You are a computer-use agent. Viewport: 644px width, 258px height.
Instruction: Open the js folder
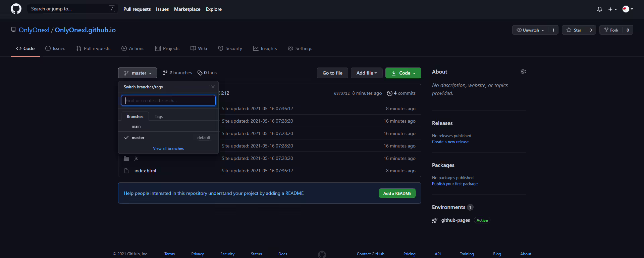136,158
